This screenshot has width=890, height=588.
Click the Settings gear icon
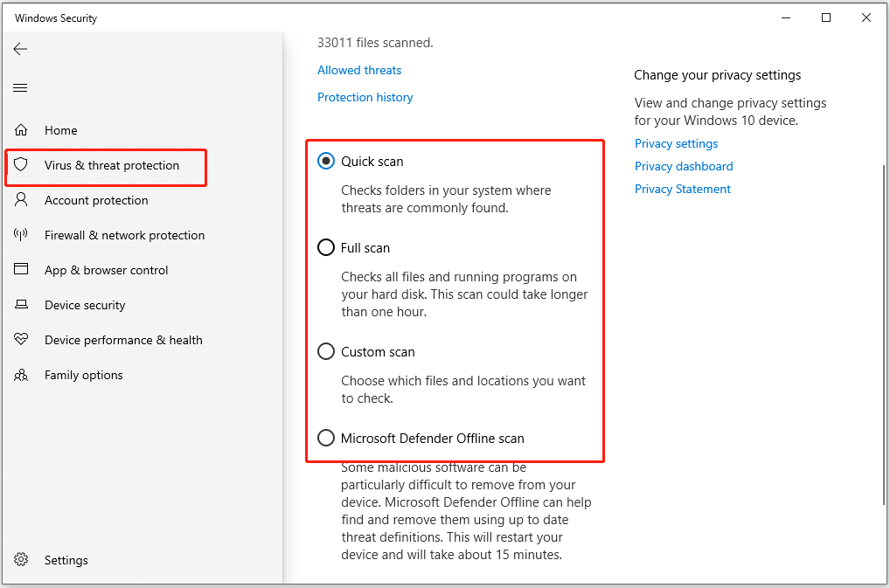click(x=21, y=560)
